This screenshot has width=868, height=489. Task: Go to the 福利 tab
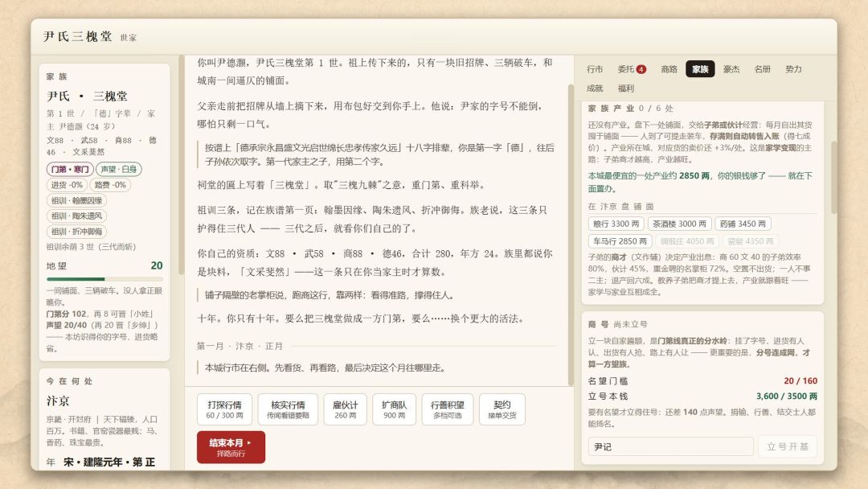click(625, 88)
